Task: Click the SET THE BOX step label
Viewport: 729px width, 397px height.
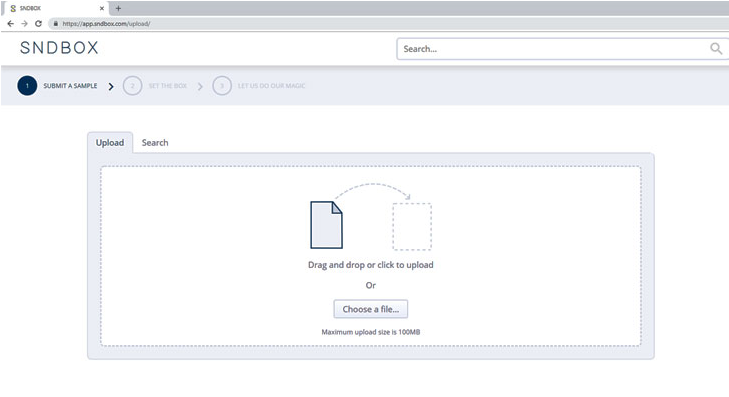Action: pyautogui.click(x=167, y=86)
